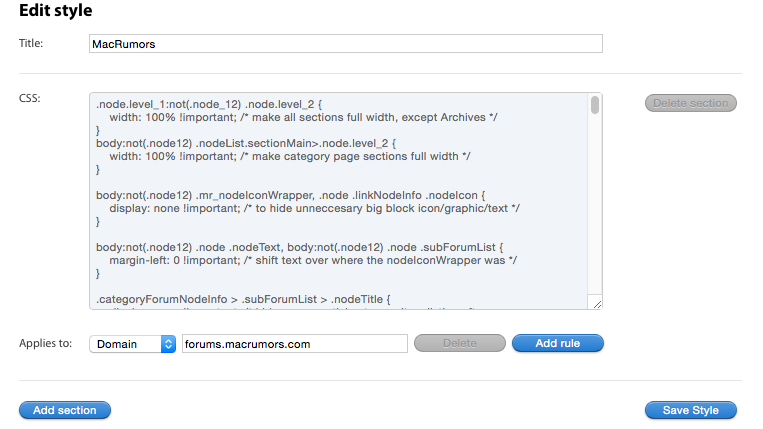Click the Title field containing MacRumors

[x=345, y=44]
